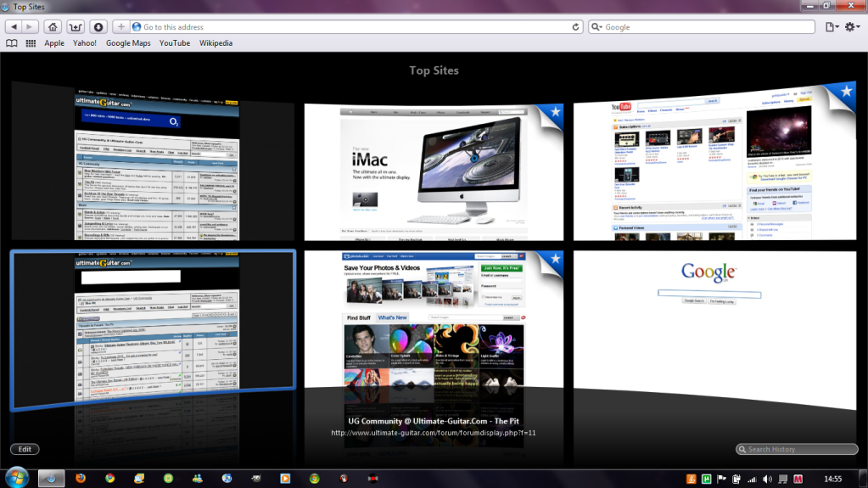868x488 pixels.
Task: Focus the Search History field
Action: click(x=797, y=449)
